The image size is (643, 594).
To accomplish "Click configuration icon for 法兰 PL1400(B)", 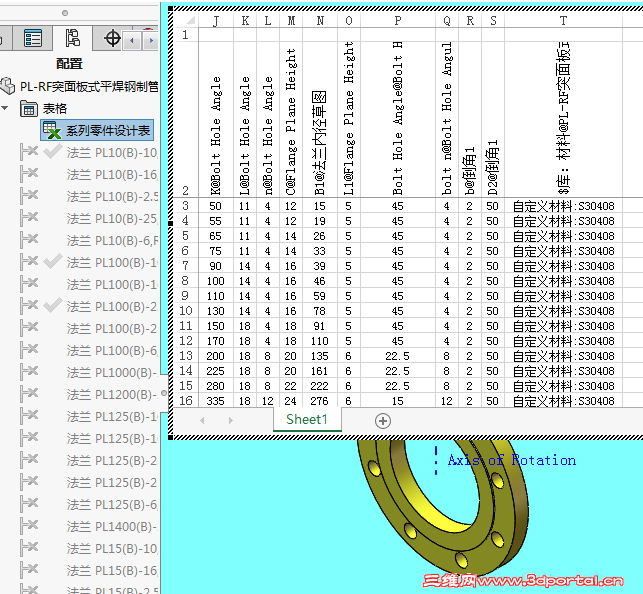I will 29,527.
